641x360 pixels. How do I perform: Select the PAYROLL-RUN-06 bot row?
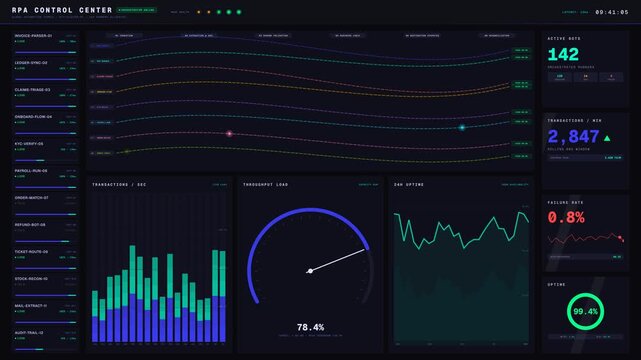click(x=45, y=179)
